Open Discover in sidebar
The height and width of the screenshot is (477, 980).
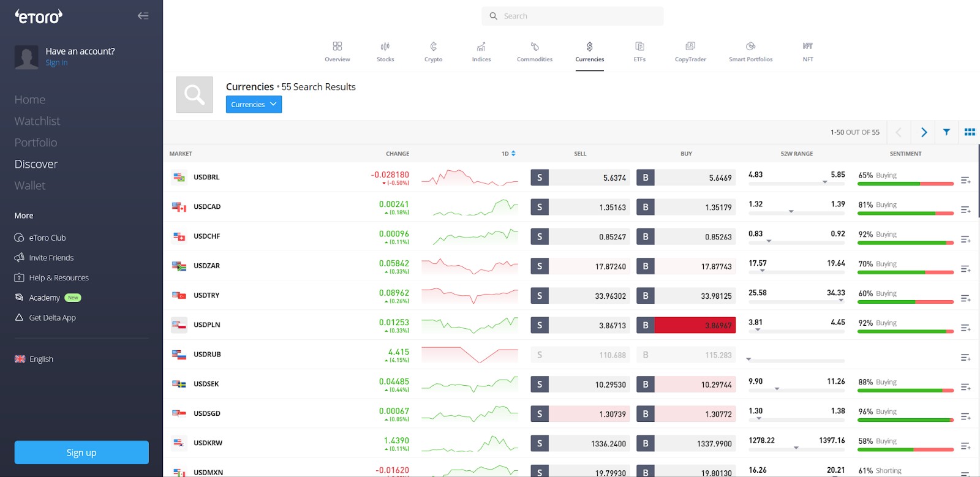(x=36, y=164)
